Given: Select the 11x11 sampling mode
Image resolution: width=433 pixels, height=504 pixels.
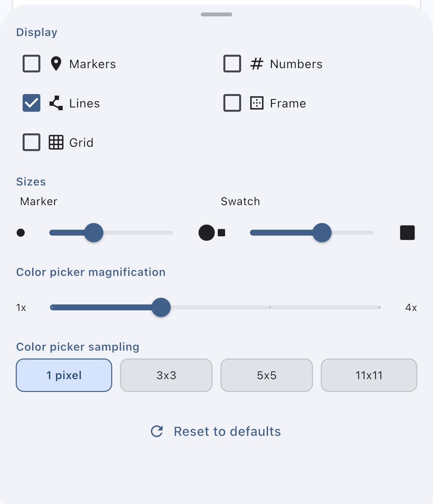Looking at the screenshot, I should (369, 375).
